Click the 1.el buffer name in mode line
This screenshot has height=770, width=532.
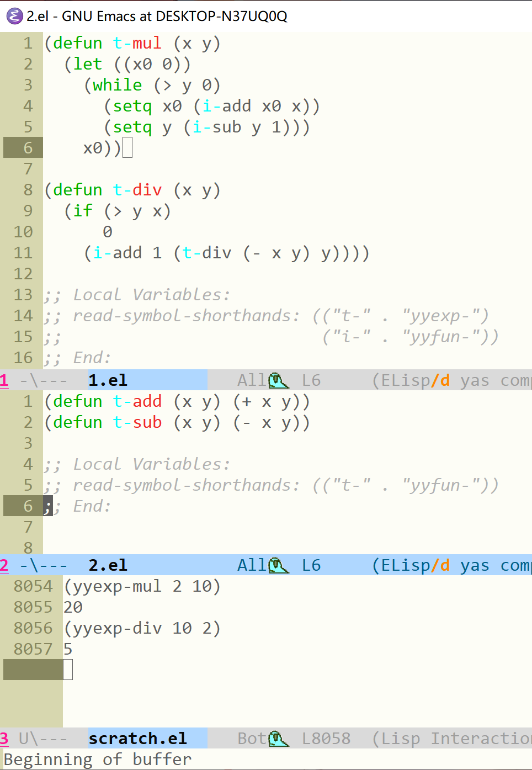(x=108, y=380)
